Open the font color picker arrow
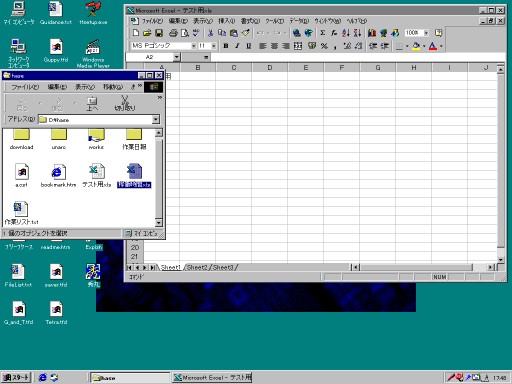 (x=441, y=46)
